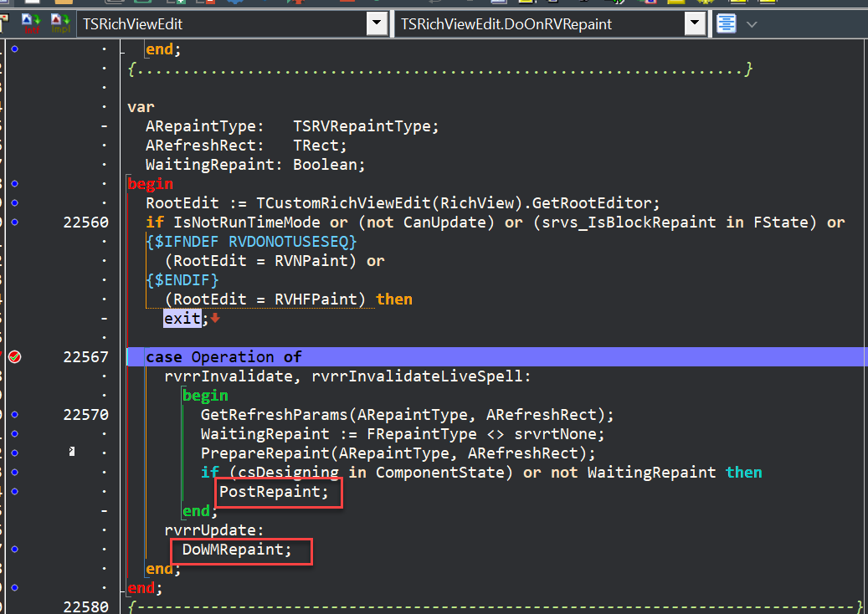Click the highlighted exit statement

click(182, 319)
